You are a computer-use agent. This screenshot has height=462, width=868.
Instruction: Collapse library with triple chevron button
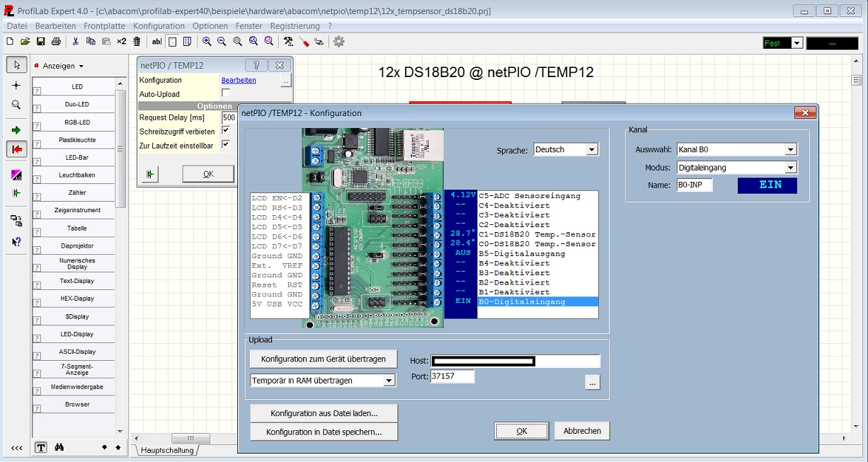coord(16,448)
